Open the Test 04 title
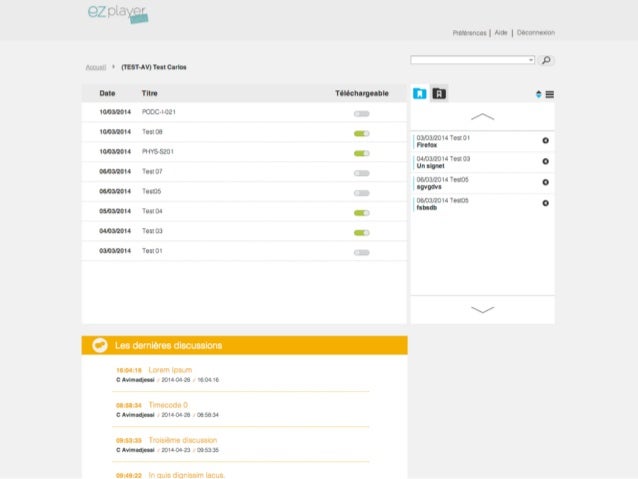 pos(152,211)
